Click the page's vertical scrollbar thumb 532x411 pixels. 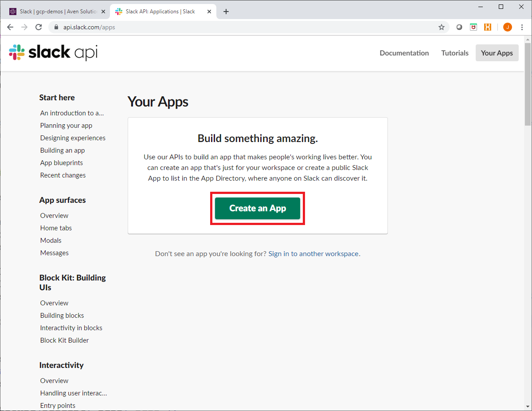tap(528, 84)
